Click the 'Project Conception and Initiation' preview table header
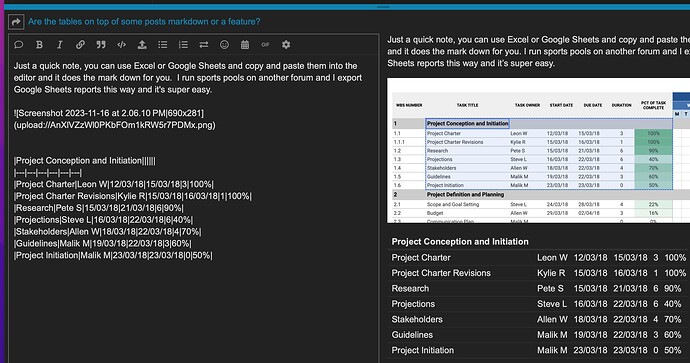The width and height of the screenshot is (690, 363). click(x=460, y=242)
